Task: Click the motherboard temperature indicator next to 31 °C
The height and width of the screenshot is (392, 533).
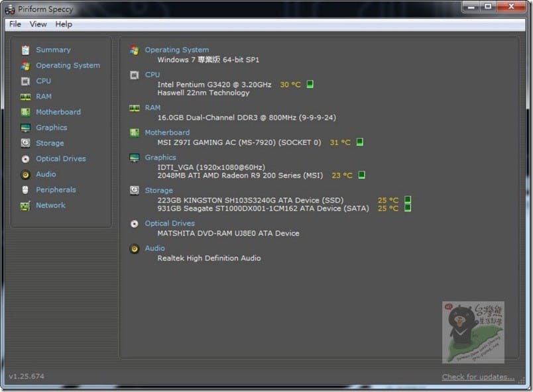Action: tap(359, 142)
